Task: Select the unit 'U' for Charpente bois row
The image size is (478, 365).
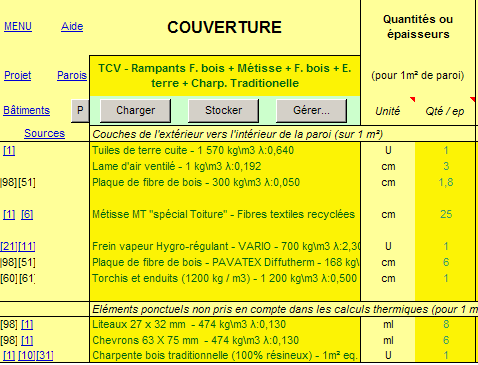Action: pos(388,355)
